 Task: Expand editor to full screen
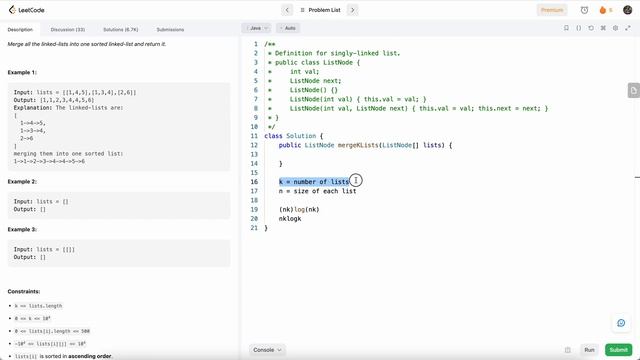pos(628,28)
